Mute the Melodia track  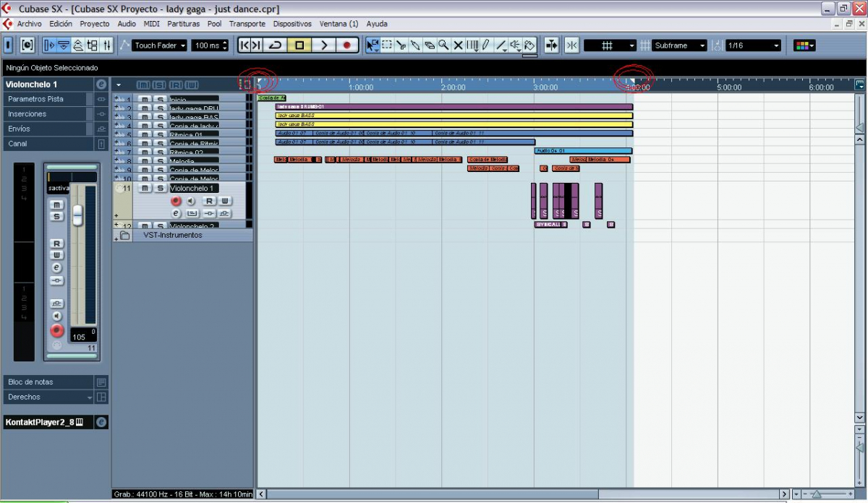point(145,162)
